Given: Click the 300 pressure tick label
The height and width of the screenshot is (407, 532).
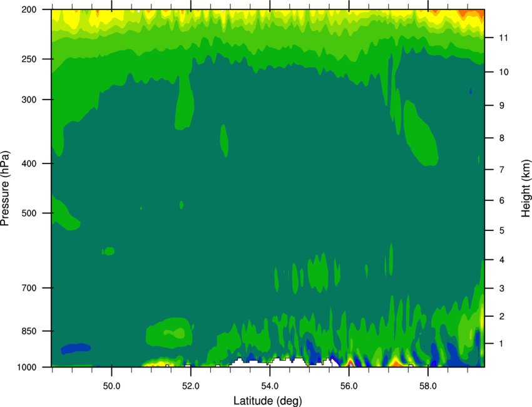Looking at the screenshot, I should coord(29,100).
